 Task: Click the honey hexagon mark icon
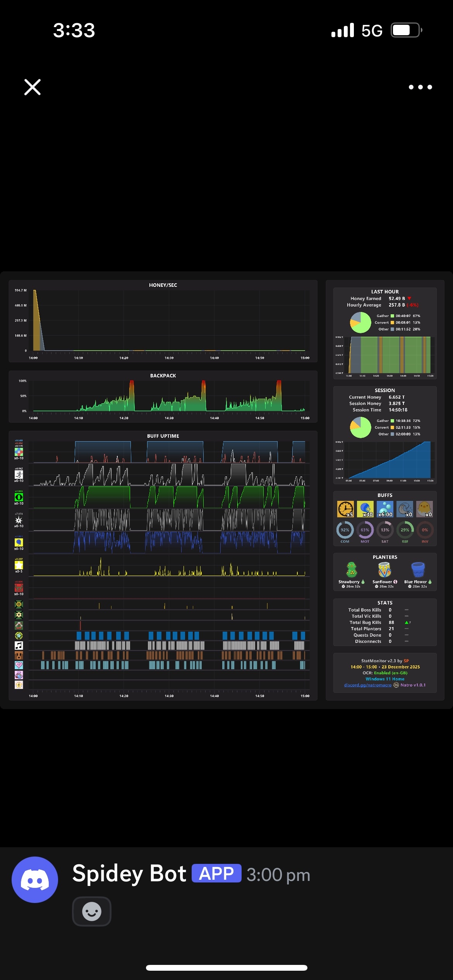point(19,604)
